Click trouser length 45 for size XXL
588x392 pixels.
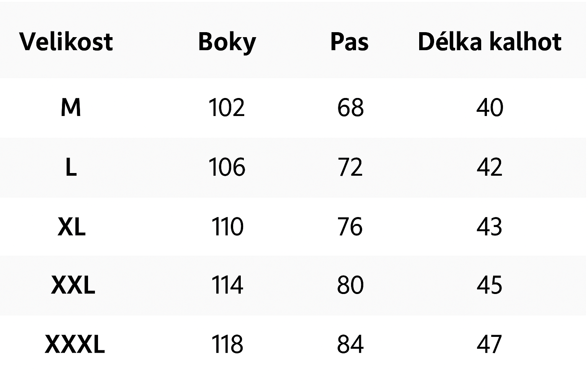(489, 285)
